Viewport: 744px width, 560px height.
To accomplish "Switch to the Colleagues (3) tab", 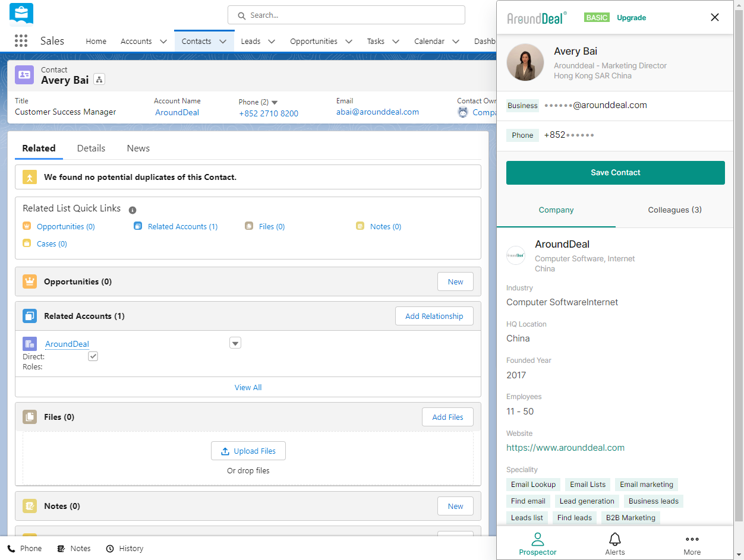I will (674, 210).
